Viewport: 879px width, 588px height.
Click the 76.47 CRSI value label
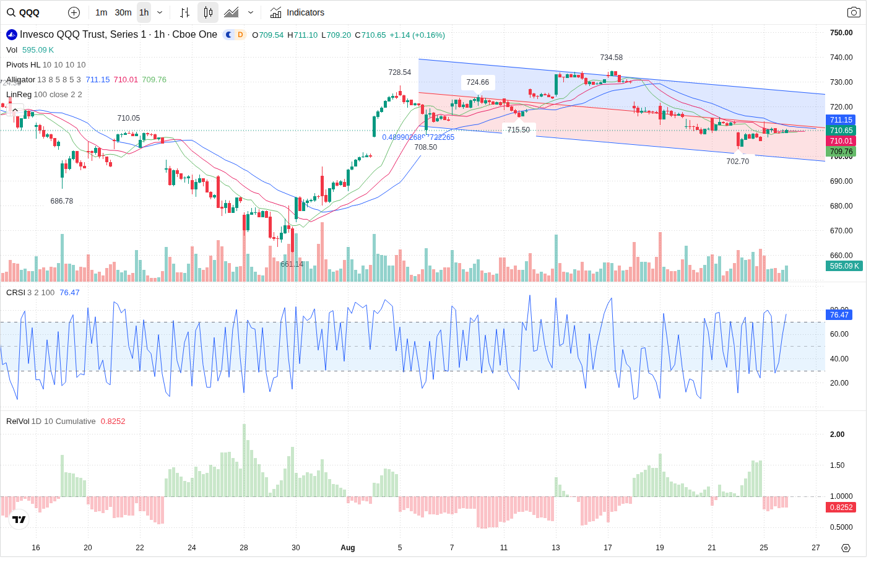839,315
